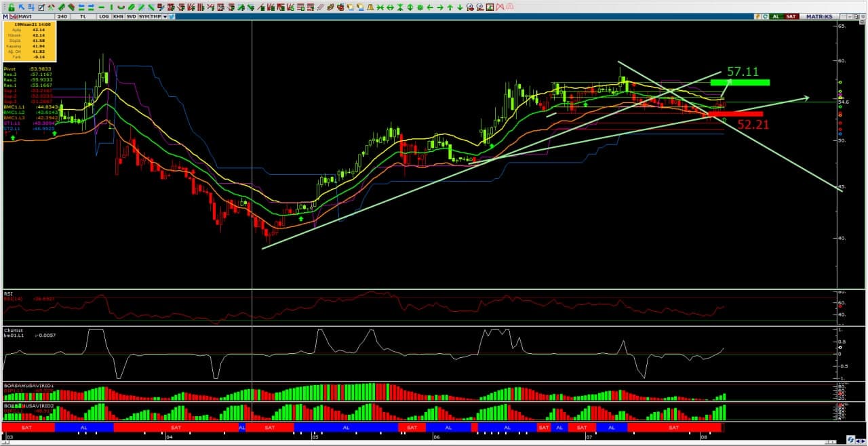The height and width of the screenshot is (446, 868).
Task: Select the green horizontal line drawing tool
Action: tap(100, 7)
